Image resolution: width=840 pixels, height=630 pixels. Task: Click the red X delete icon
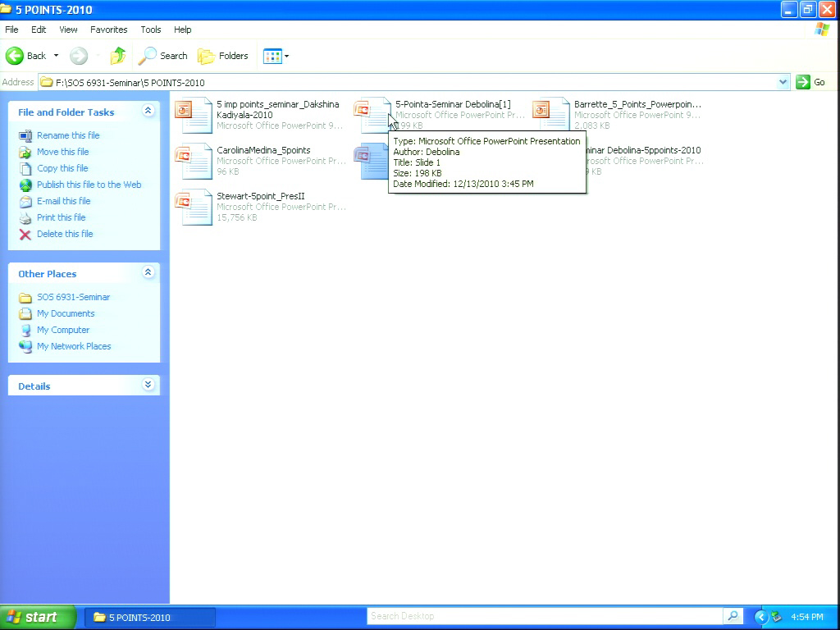pyautogui.click(x=25, y=235)
